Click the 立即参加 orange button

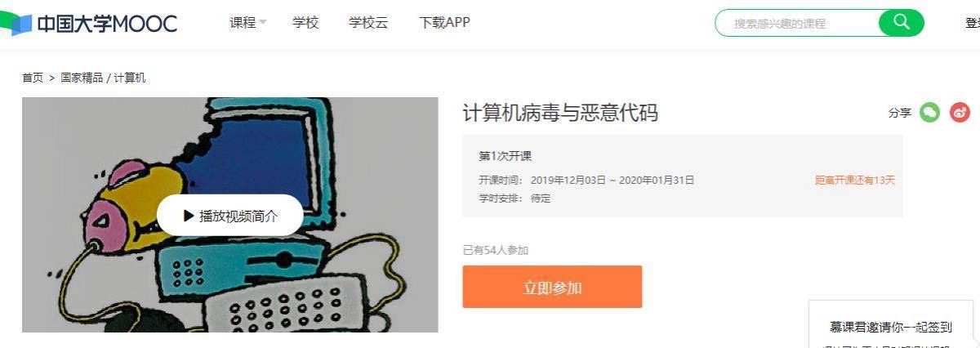click(552, 287)
